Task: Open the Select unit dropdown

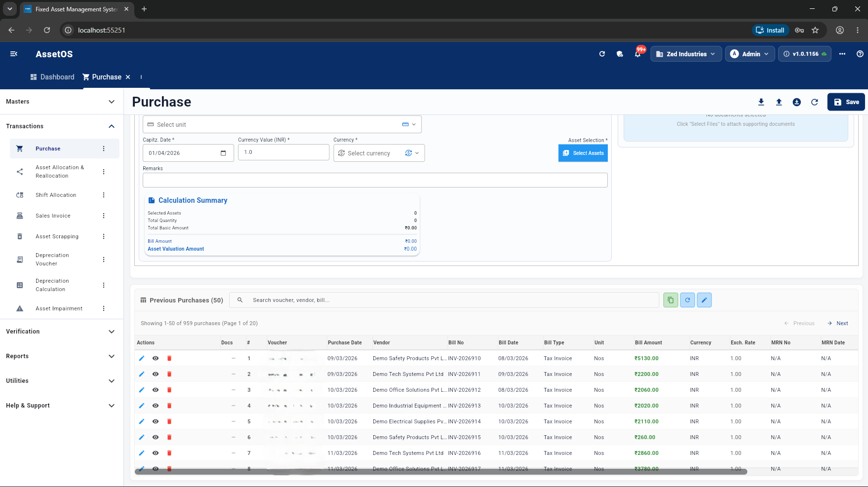Action: click(x=282, y=124)
